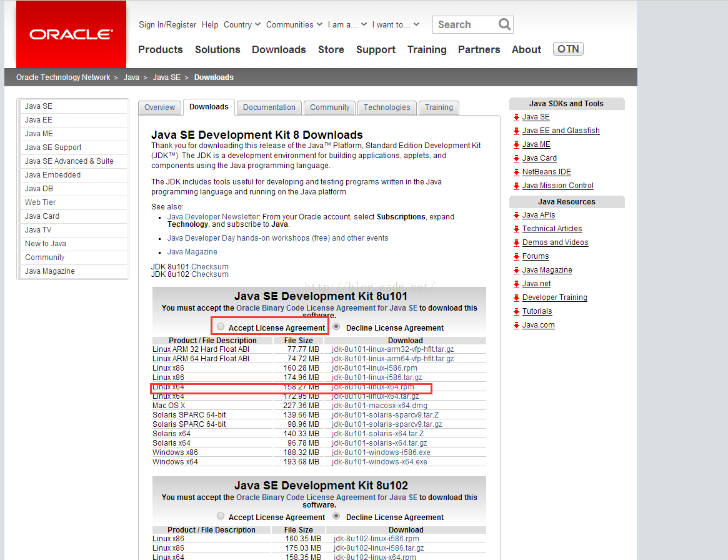Click red arrow icon beside Java ME link

tap(516, 145)
